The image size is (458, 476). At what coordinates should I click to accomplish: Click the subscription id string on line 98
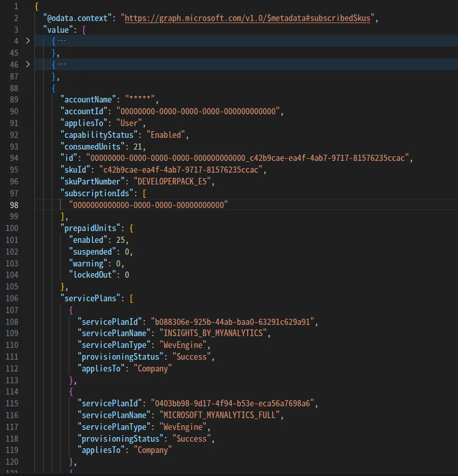pos(149,205)
